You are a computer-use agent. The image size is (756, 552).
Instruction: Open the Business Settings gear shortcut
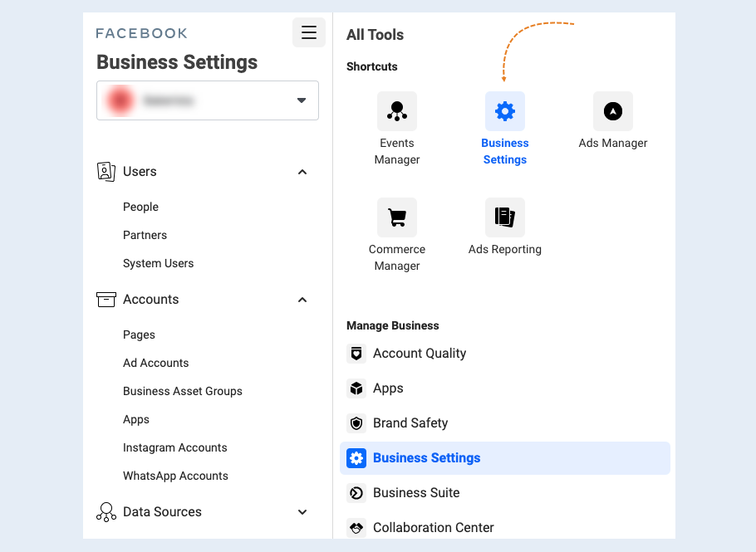pyautogui.click(x=505, y=111)
